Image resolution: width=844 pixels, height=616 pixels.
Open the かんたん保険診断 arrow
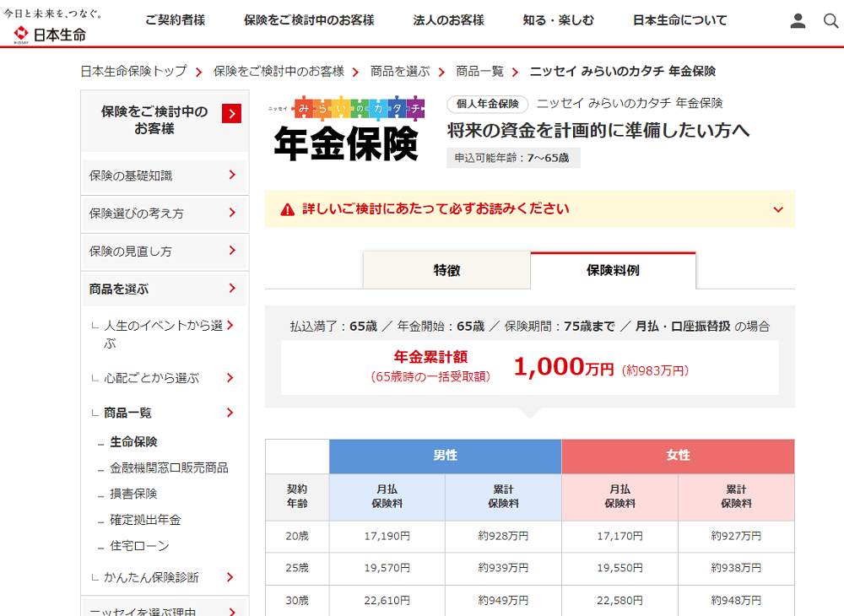coord(230,577)
